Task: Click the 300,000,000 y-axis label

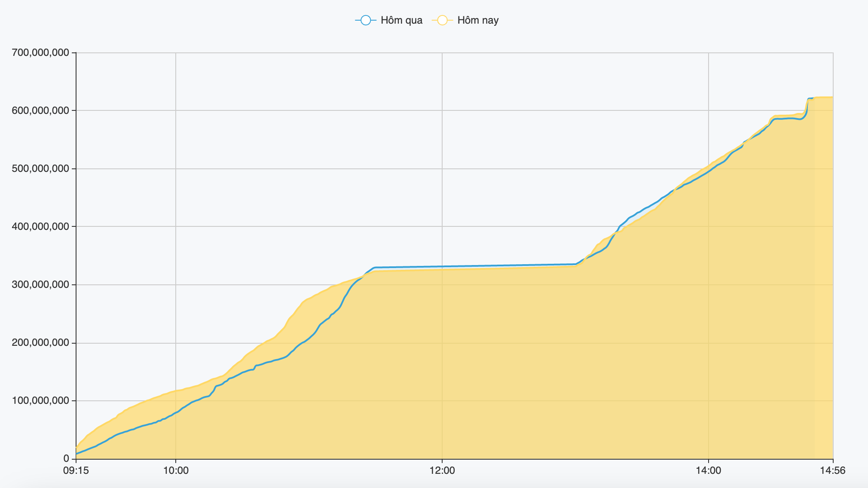Action: coord(40,284)
